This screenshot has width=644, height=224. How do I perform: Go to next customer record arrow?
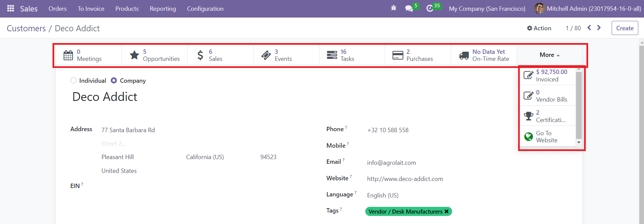[x=599, y=28]
